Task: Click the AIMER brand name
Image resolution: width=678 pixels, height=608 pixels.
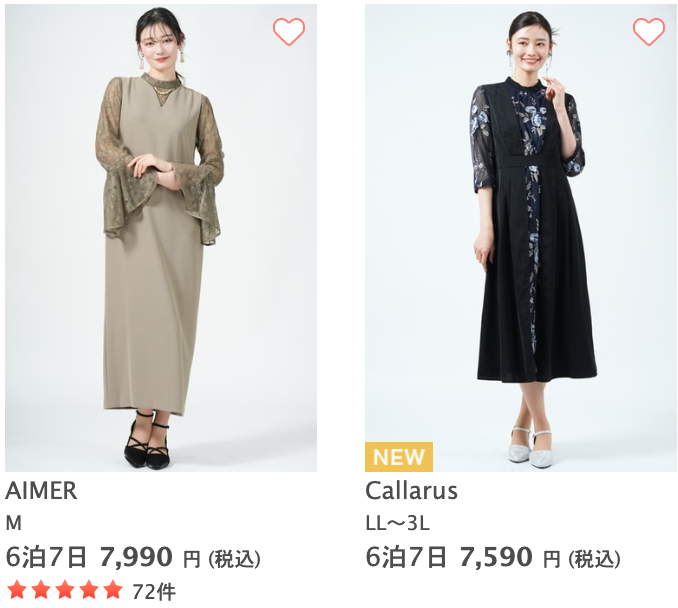Action: (x=41, y=491)
